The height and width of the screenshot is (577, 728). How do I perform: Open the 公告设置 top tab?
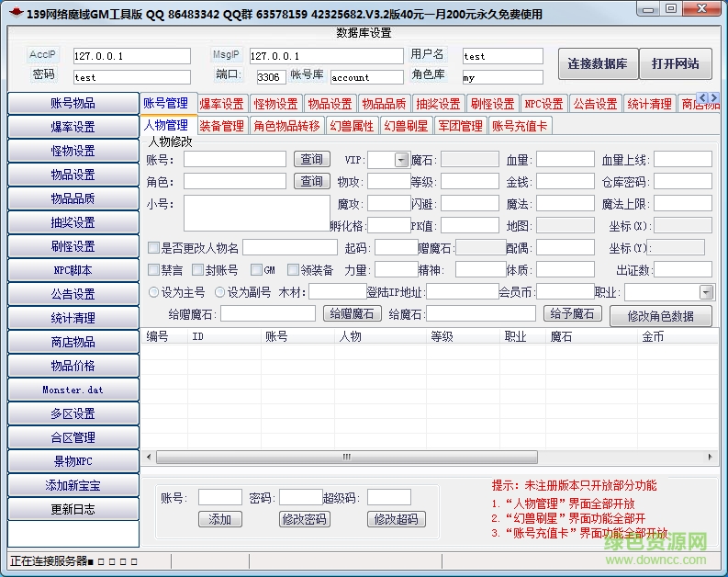(595, 104)
